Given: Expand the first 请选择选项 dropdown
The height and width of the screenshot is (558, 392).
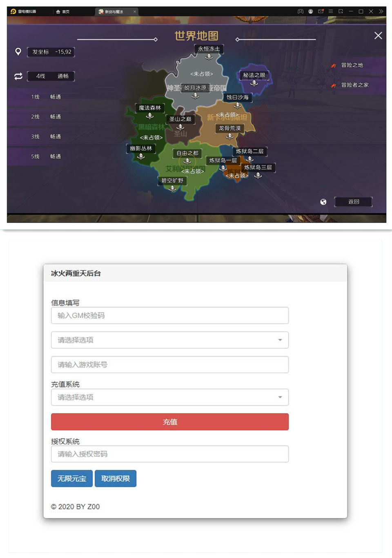Looking at the screenshot, I should [x=169, y=340].
